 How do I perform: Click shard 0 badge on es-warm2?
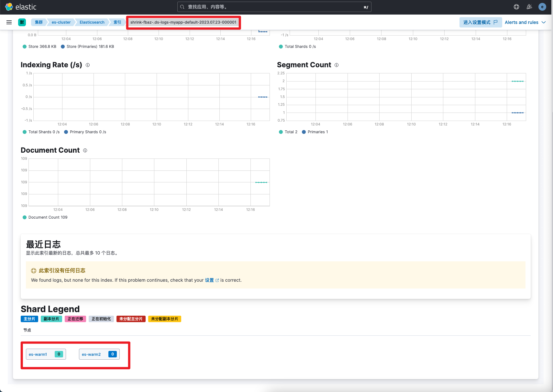[x=113, y=354]
